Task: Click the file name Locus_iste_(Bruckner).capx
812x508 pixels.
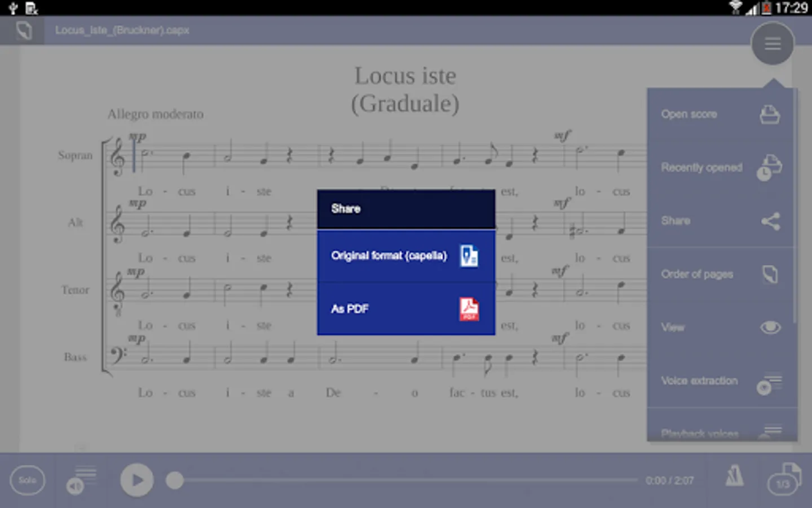Action: coord(122,30)
